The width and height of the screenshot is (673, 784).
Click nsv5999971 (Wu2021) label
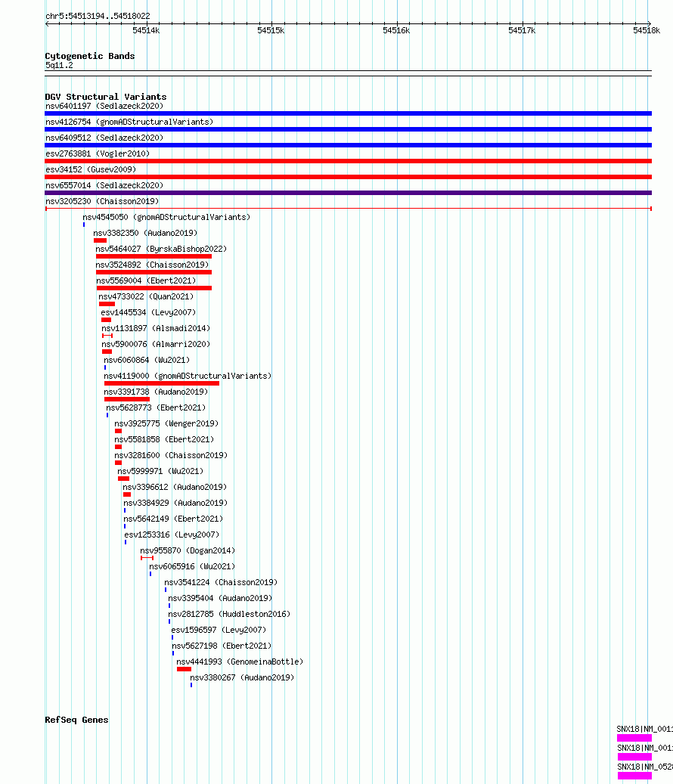pos(160,472)
